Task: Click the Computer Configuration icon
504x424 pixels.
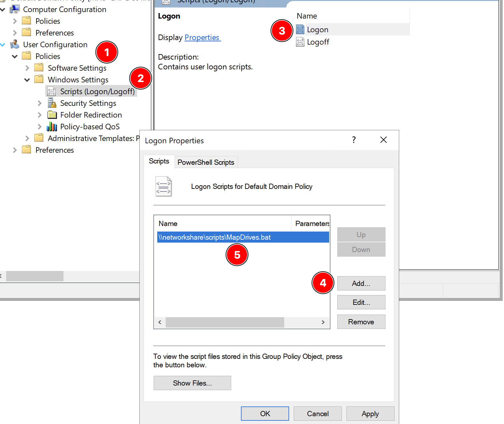Action: tap(15, 9)
